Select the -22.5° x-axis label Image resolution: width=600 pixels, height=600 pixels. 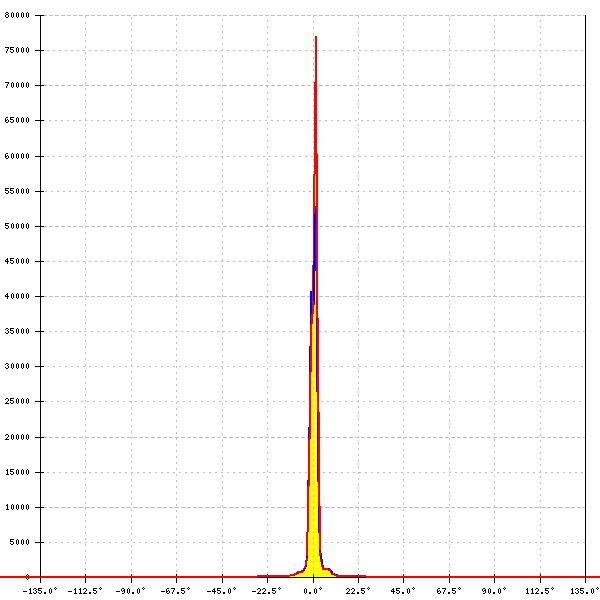266,591
